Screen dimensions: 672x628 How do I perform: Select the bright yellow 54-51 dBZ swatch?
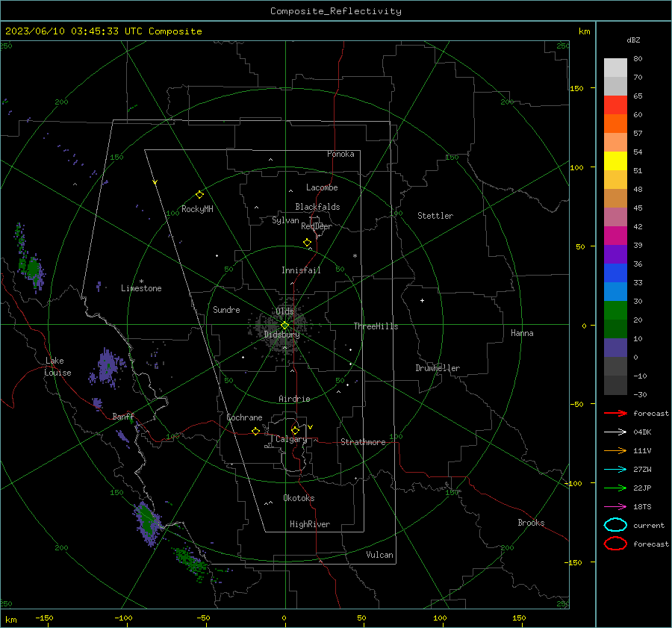pyautogui.click(x=615, y=161)
